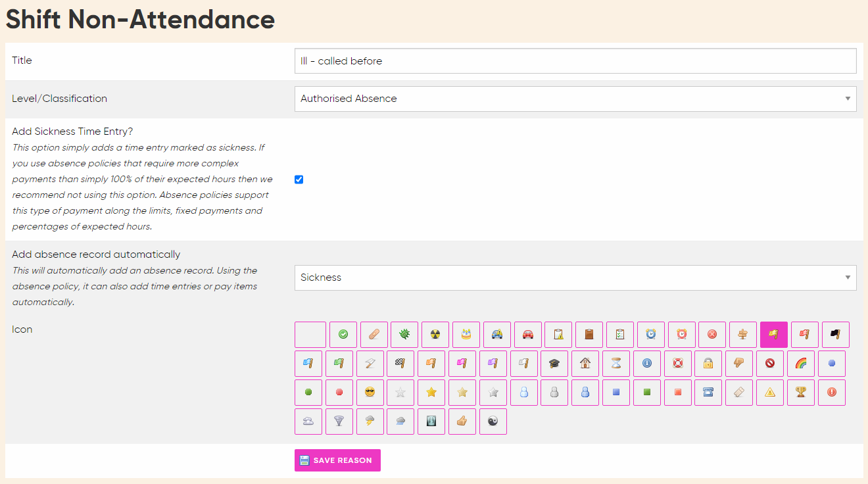The image size is (868, 484).
Task: Select the blue alarm clock icon
Action: 651,335
